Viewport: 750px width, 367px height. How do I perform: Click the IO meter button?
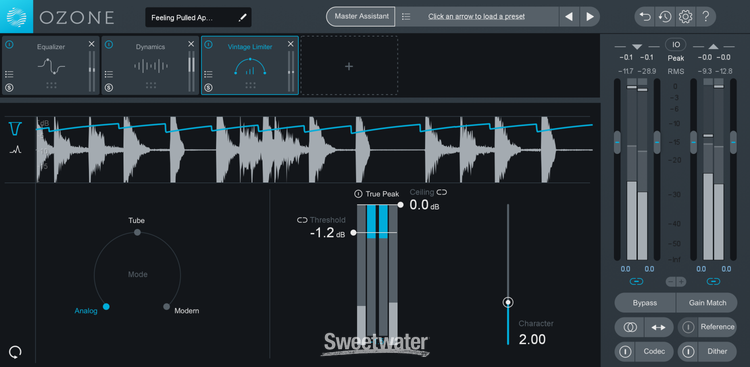coord(676,44)
